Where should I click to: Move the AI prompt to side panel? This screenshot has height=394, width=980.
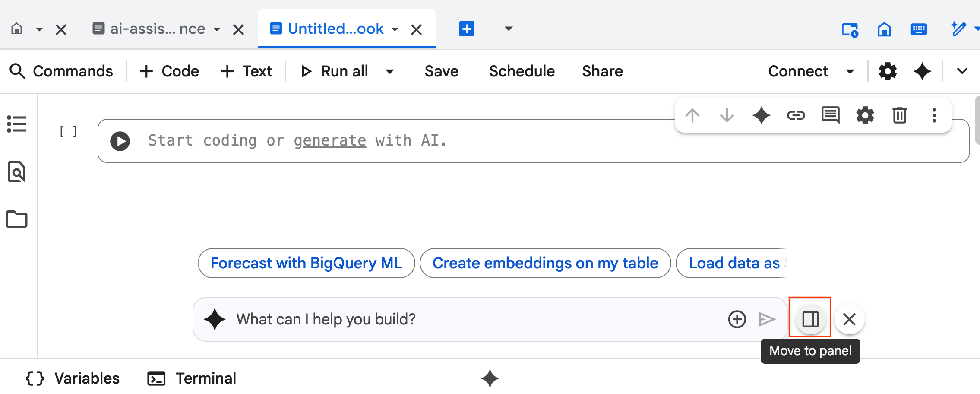(810, 319)
